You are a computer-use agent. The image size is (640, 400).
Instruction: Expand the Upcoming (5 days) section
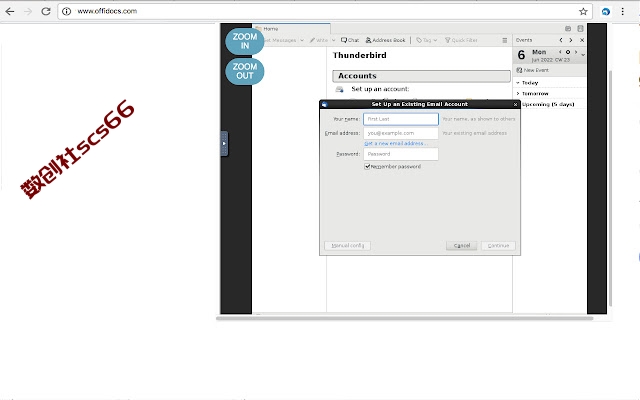pyautogui.click(x=548, y=104)
